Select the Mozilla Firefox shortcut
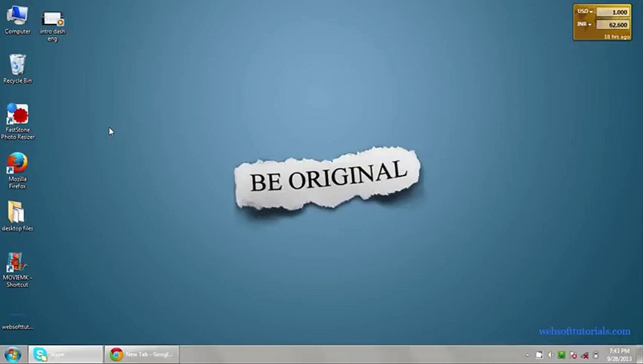The image size is (643, 364). pyautogui.click(x=17, y=171)
